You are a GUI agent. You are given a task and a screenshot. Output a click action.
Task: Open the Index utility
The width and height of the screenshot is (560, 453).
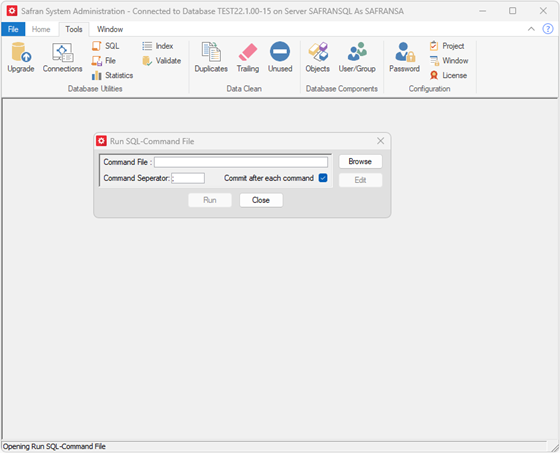point(158,46)
